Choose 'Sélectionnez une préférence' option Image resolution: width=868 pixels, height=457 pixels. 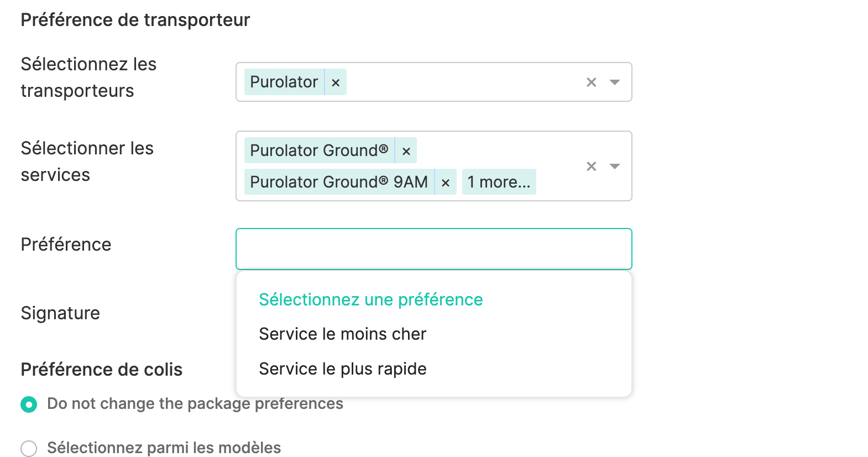coord(370,300)
